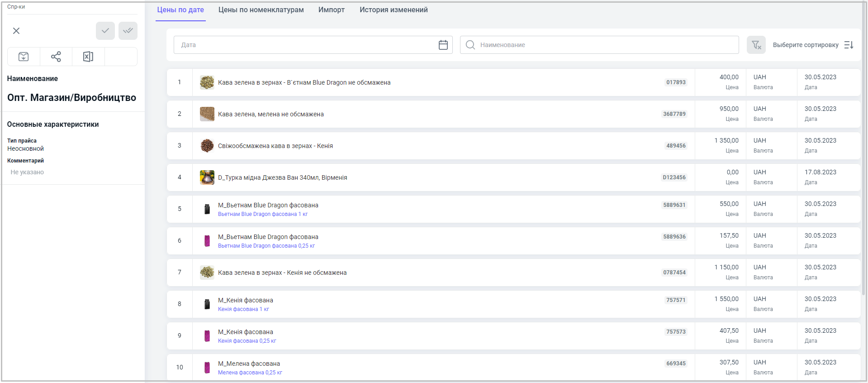Open link Кенія фасована 0,25 кг
Image resolution: width=868 pixels, height=383 pixels.
(247, 341)
